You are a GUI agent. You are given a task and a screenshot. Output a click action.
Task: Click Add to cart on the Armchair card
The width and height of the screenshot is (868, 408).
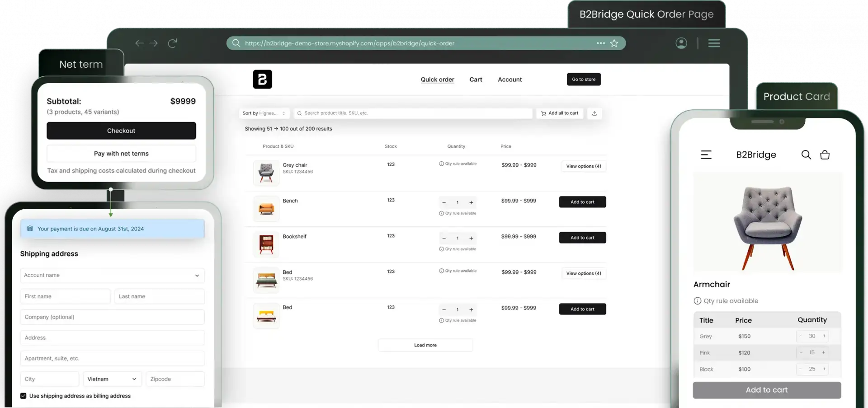(x=767, y=390)
